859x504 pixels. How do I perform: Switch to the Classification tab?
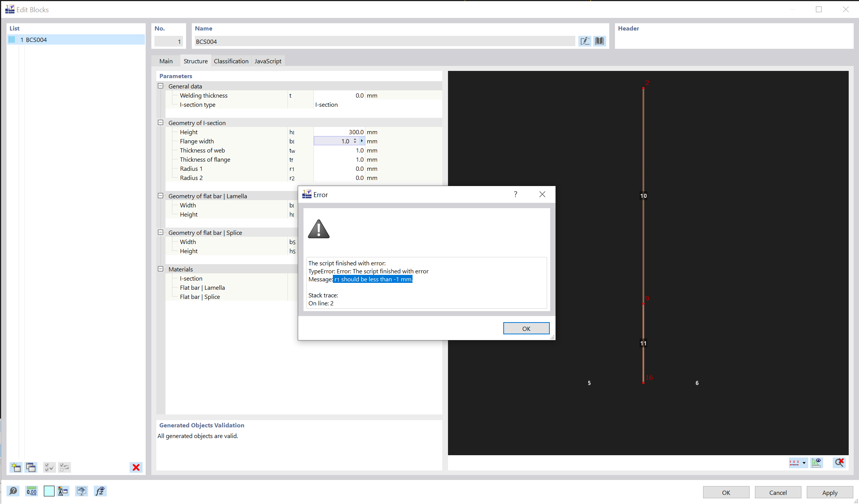pos(231,61)
